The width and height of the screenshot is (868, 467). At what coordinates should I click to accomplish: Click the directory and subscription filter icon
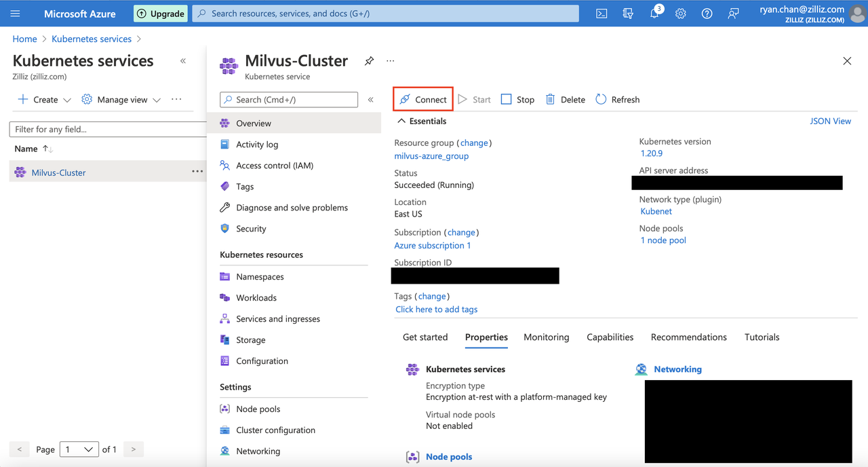coord(628,14)
